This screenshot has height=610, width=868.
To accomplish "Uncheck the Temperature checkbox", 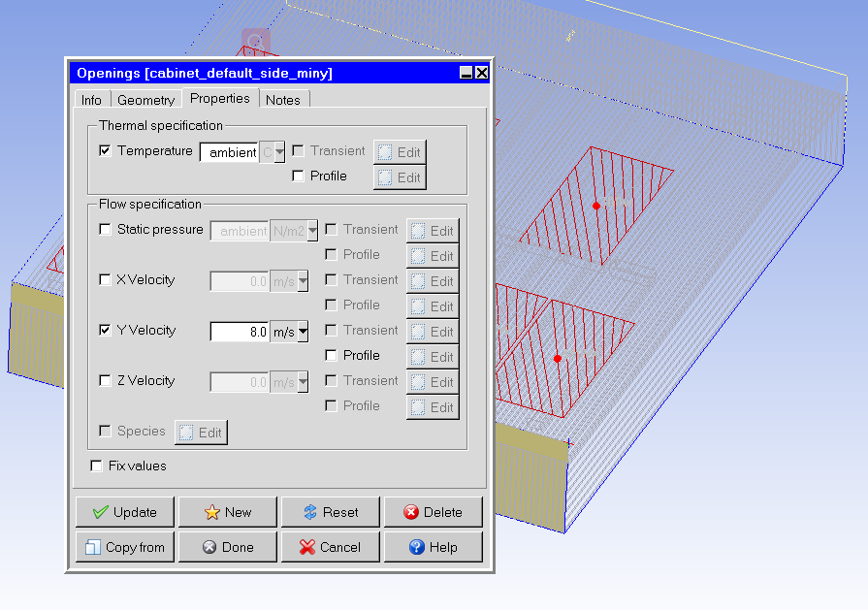I will (x=105, y=150).
